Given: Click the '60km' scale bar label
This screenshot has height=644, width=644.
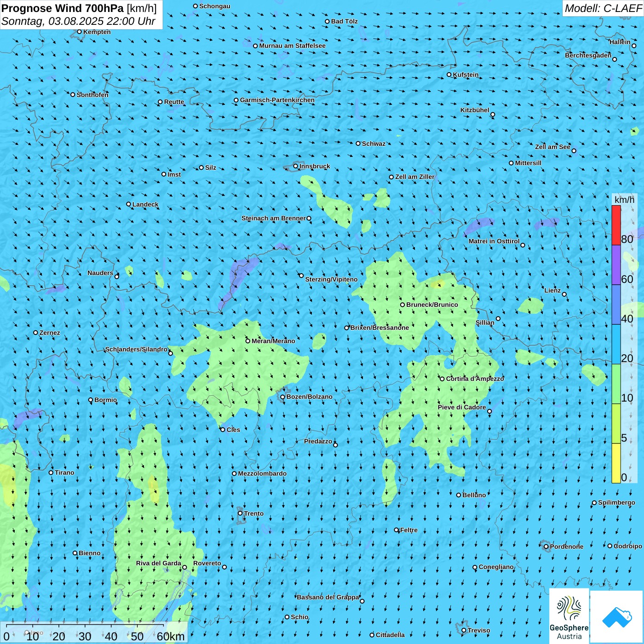Looking at the screenshot, I should (x=171, y=636).
